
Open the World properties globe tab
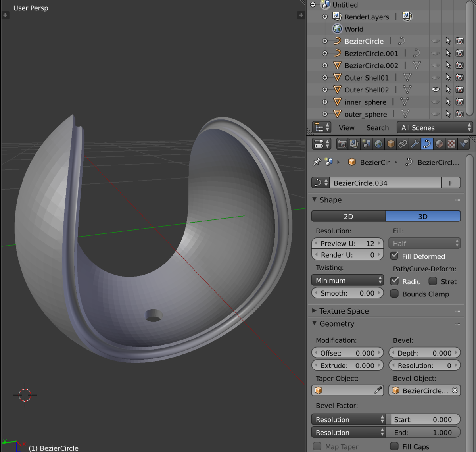[x=378, y=144]
